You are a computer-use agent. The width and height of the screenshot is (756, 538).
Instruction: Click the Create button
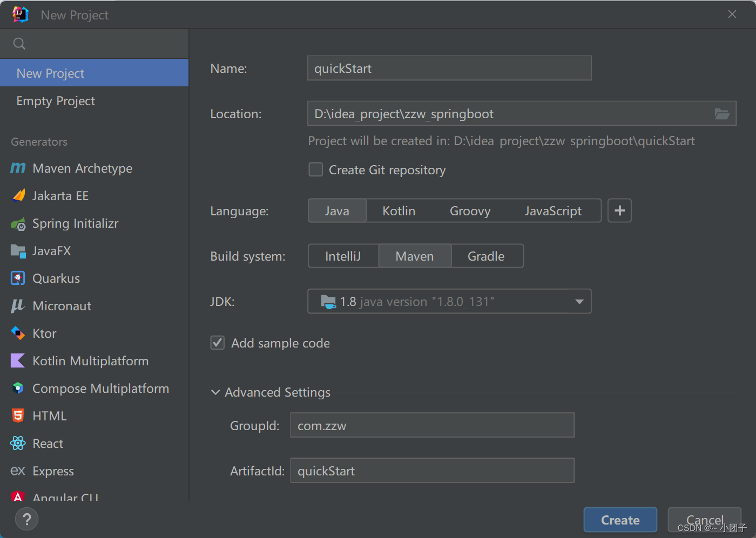(620, 520)
